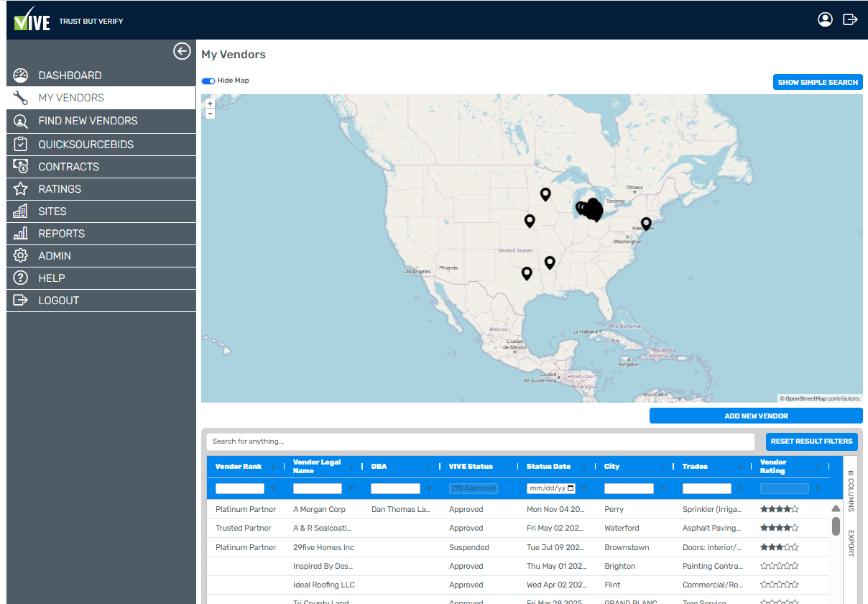Open the DBA column menu
This screenshot has width=868, height=604.
[x=430, y=467]
